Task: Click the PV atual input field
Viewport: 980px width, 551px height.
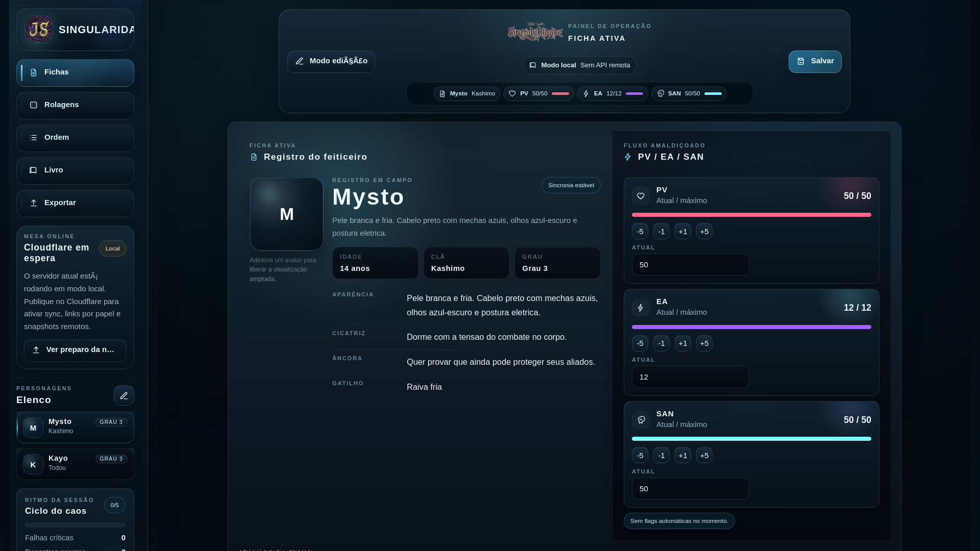Action: [x=691, y=265]
